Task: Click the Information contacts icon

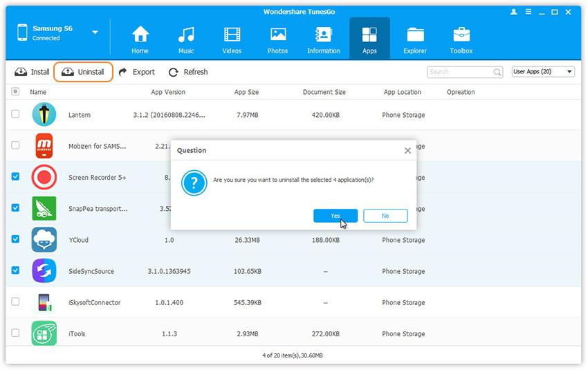Action: (324, 35)
